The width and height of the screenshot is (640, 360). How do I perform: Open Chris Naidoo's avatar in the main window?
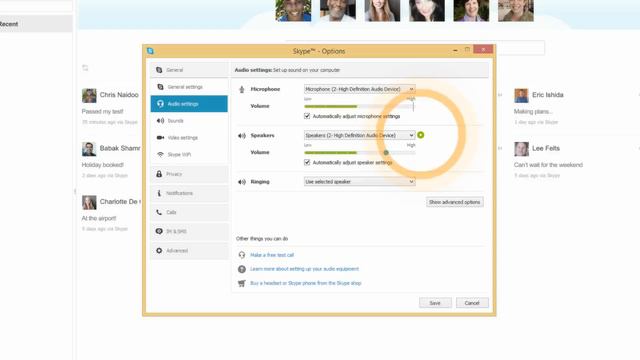pos(89,96)
